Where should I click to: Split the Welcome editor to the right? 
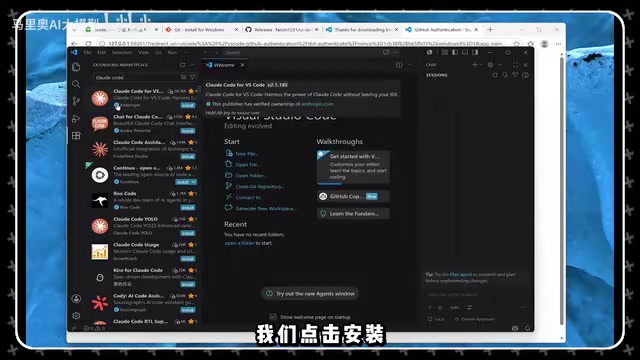399,65
